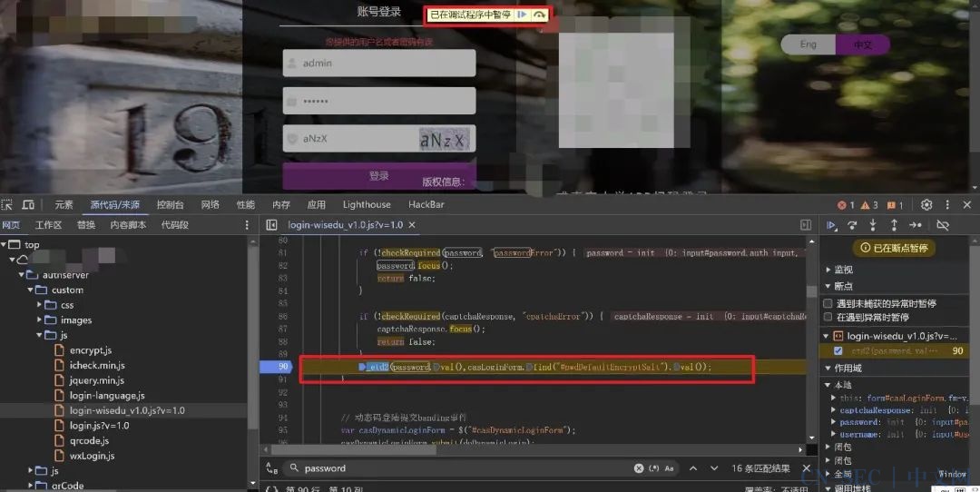Open the 控制台 Console tab
980x492 pixels.
point(170,204)
